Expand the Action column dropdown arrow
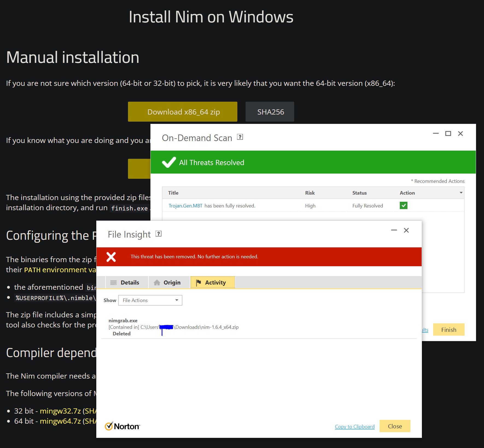The height and width of the screenshot is (448, 484). [461, 193]
